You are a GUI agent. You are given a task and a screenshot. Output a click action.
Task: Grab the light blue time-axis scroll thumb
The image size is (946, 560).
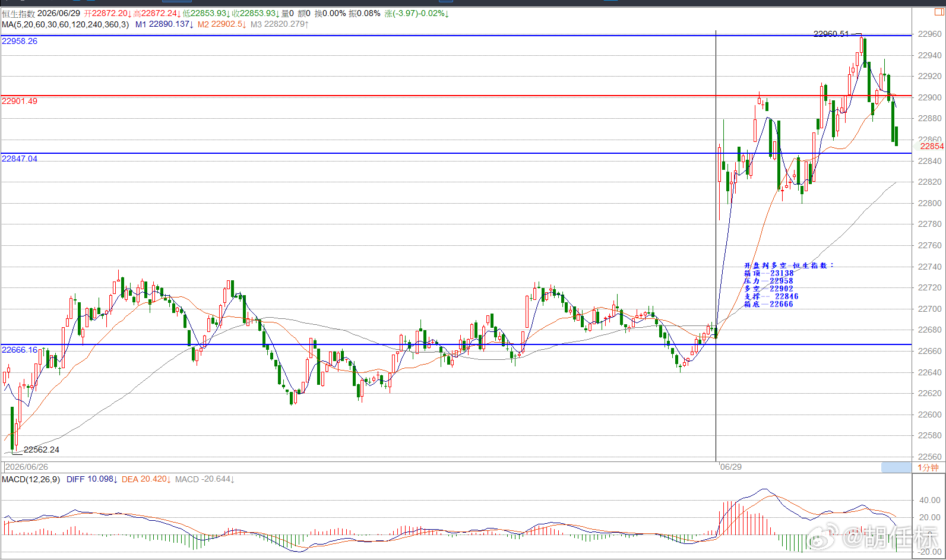(x=896, y=467)
